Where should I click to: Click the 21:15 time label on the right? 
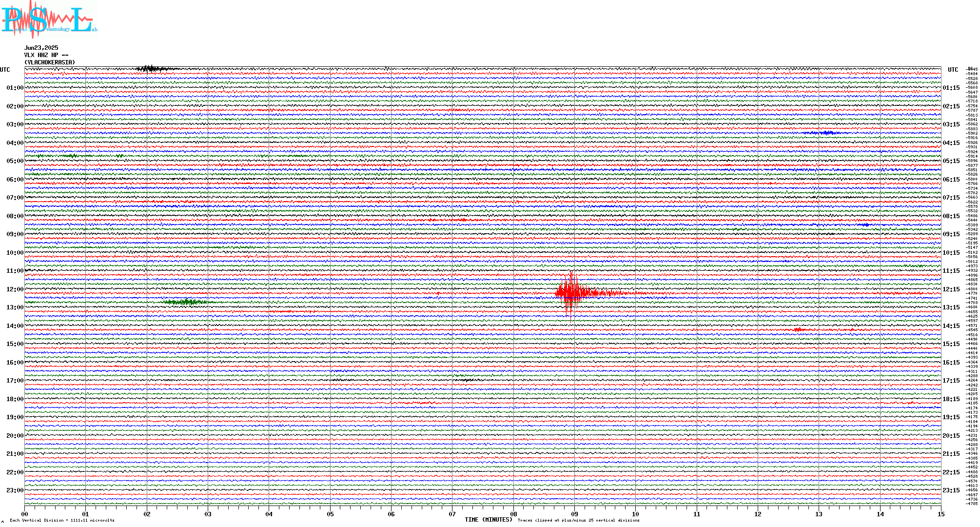[951, 454]
